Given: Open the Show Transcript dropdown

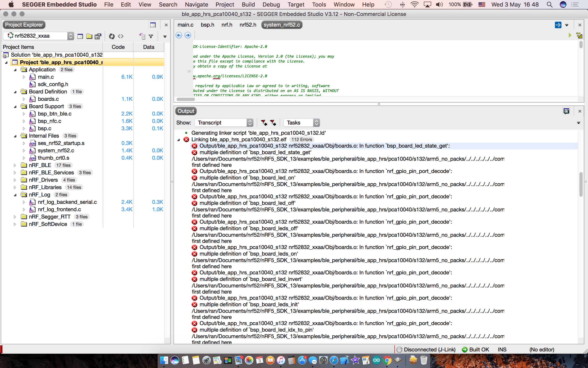Looking at the screenshot, I should point(224,123).
